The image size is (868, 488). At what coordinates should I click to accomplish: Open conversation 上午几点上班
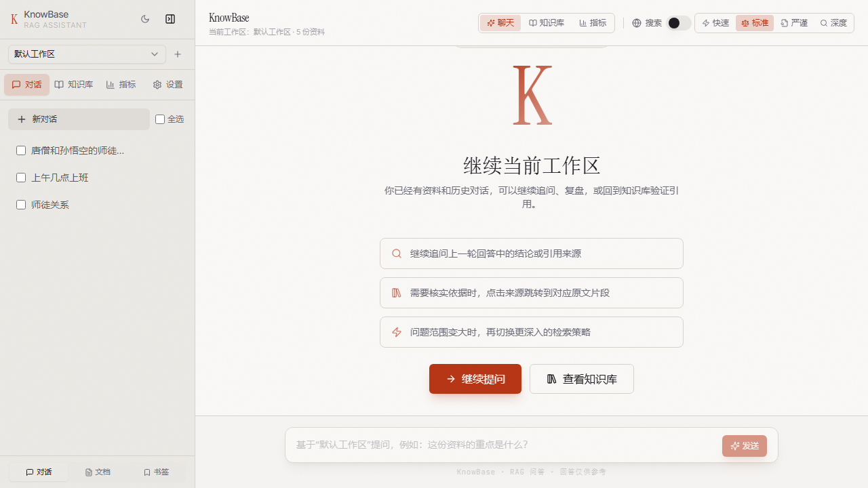[60, 178]
